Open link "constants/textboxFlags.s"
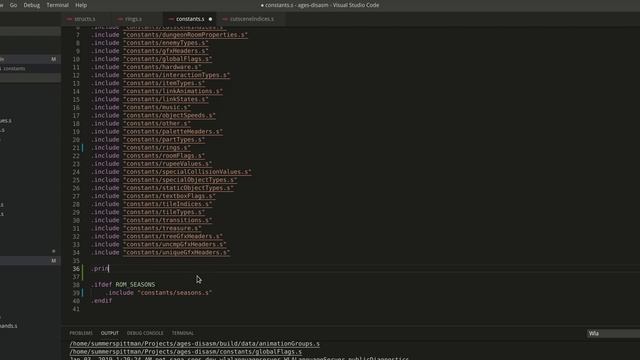 click(169, 196)
